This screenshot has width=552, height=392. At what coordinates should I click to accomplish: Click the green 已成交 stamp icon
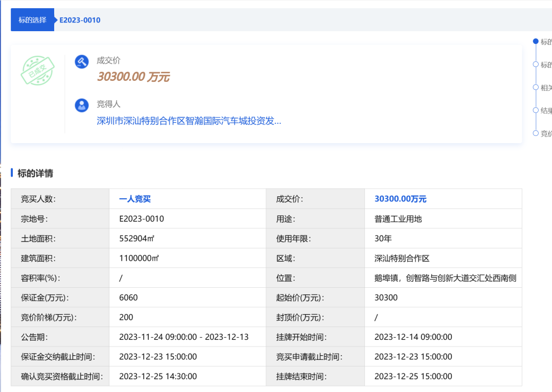pos(37,71)
